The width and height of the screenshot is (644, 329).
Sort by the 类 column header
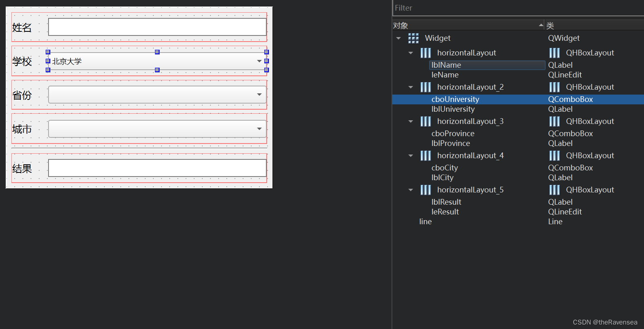pyautogui.click(x=595, y=25)
